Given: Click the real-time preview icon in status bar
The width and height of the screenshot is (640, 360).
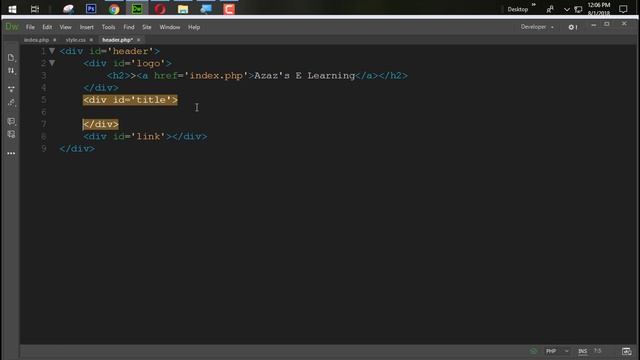Looking at the screenshot, I should pos(626,351).
